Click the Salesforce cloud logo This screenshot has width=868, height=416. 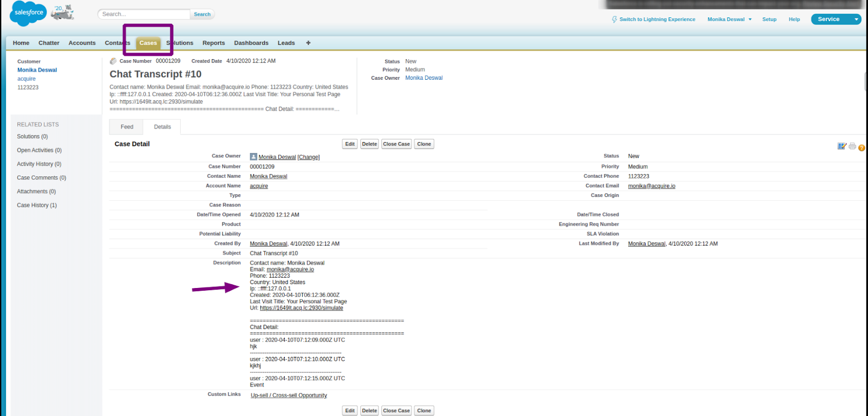click(x=28, y=13)
